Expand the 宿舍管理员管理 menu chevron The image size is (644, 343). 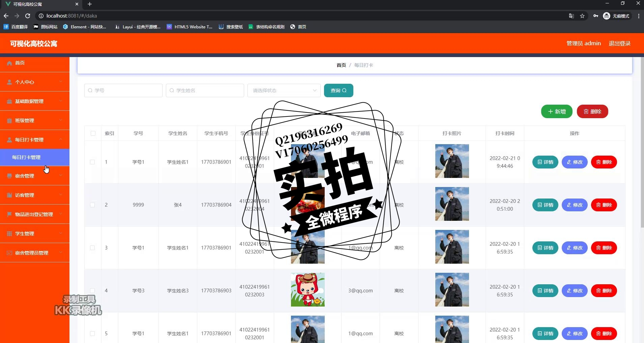click(61, 253)
